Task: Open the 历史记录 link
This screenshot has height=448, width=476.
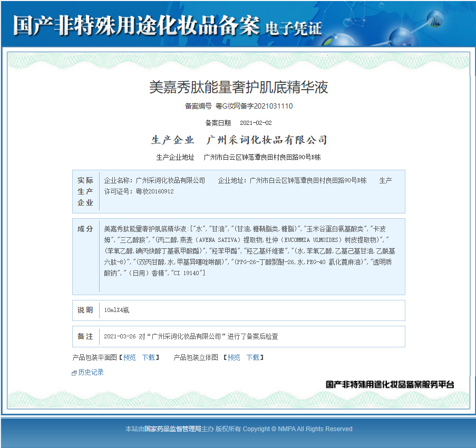Action: (x=91, y=372)
